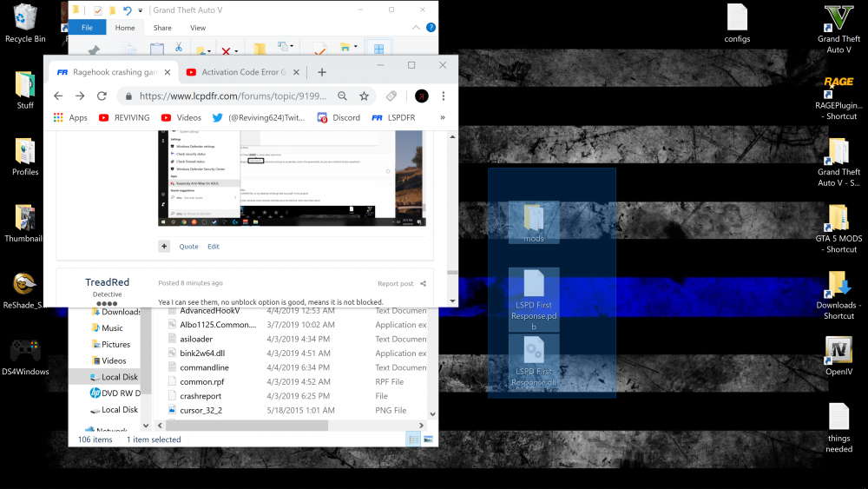Open the ReShade setup desktop icon
The height and width of the screenshot is (489, 868).
25,289
